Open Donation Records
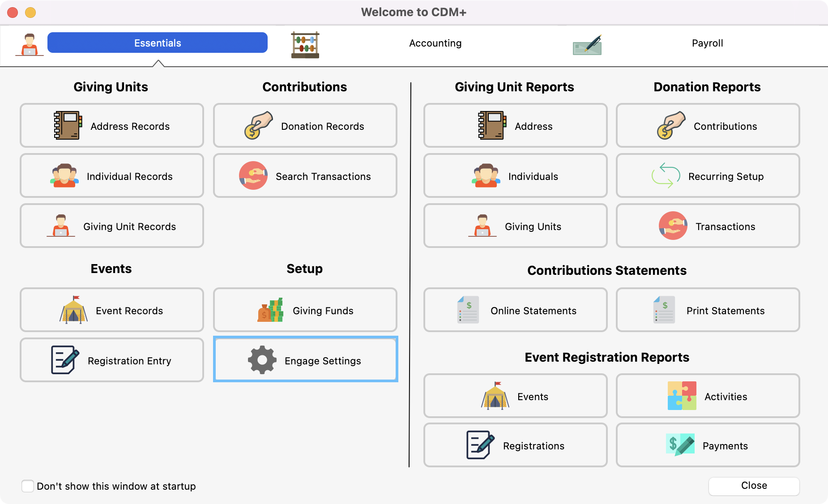 coord(305,126)
